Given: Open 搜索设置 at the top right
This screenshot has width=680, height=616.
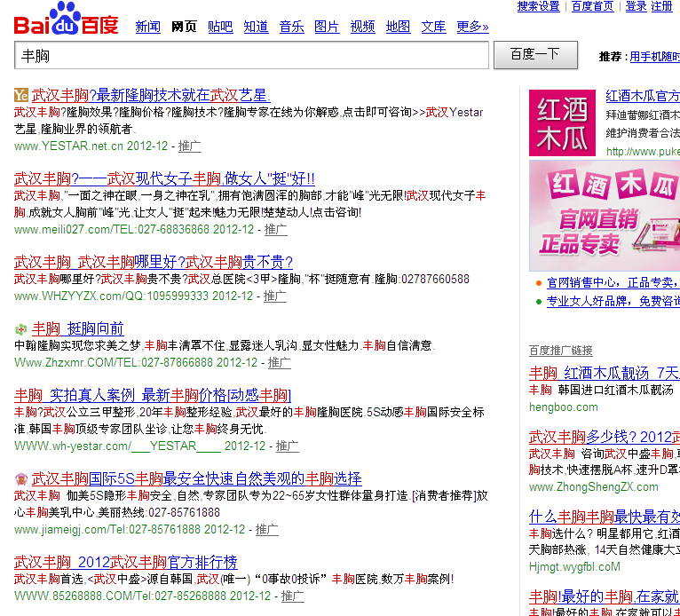Looking at the screenshot, I should tap(538, 6).
